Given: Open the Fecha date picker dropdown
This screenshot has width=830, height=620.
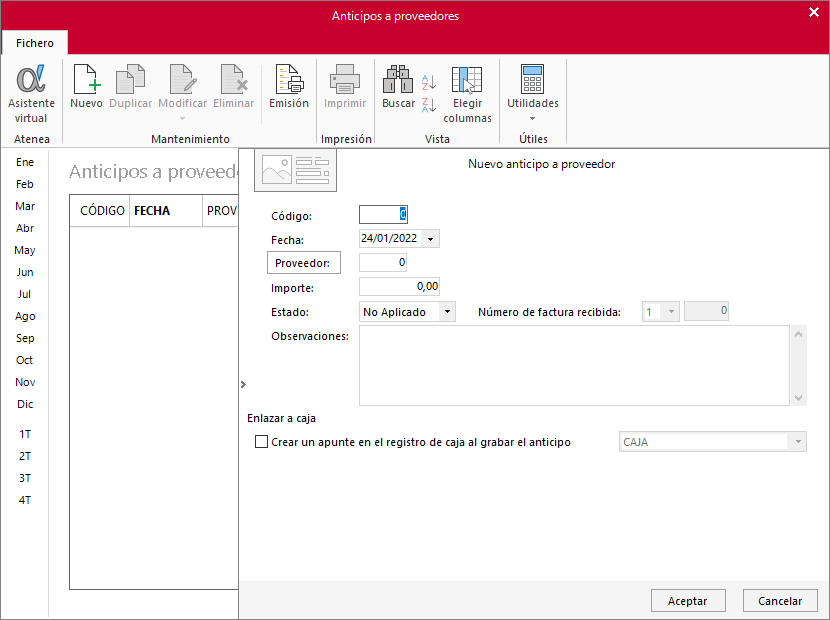Looking at the screenshot, I should coord(431,239).
